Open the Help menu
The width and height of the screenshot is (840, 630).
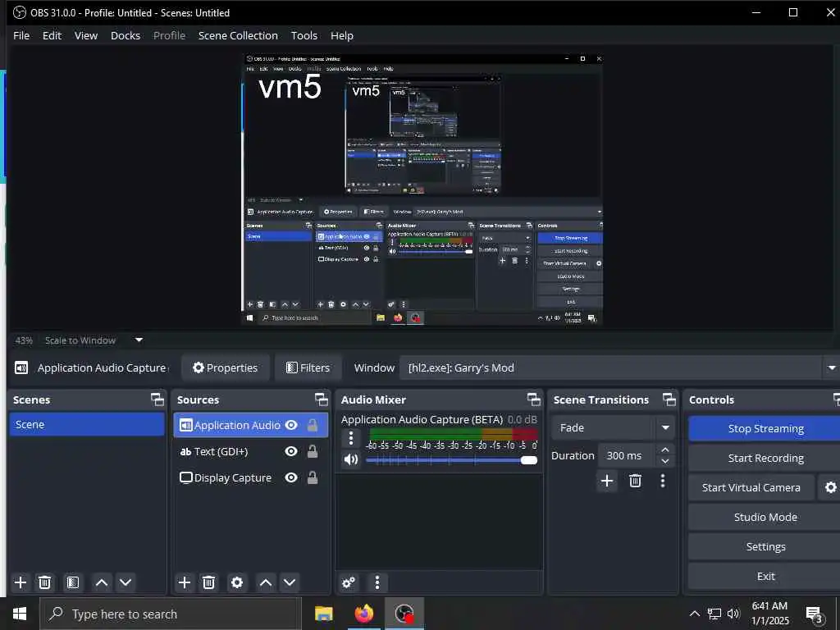click(342, 35)
